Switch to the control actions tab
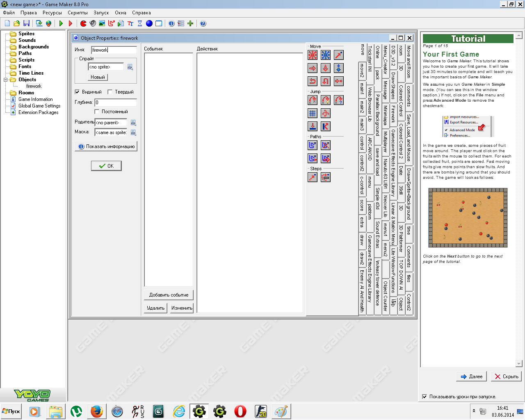Viewport: 525px width, 420px height. point(362,143)
